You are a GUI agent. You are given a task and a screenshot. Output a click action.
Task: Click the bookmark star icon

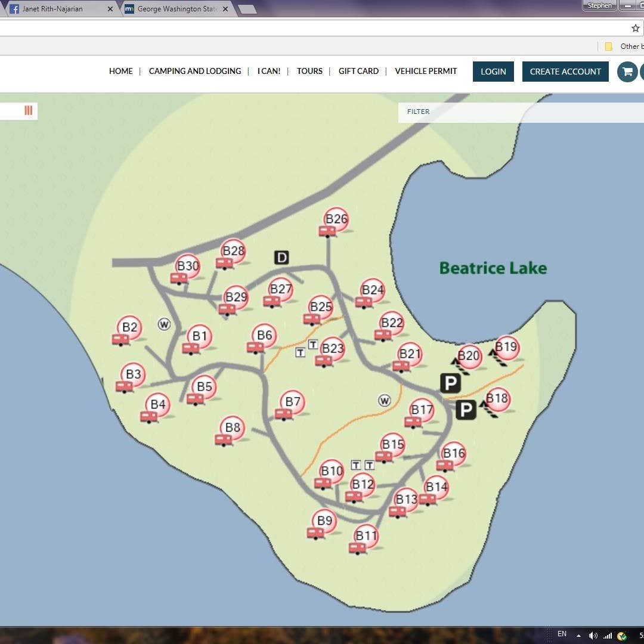click(x=636, y=28)
